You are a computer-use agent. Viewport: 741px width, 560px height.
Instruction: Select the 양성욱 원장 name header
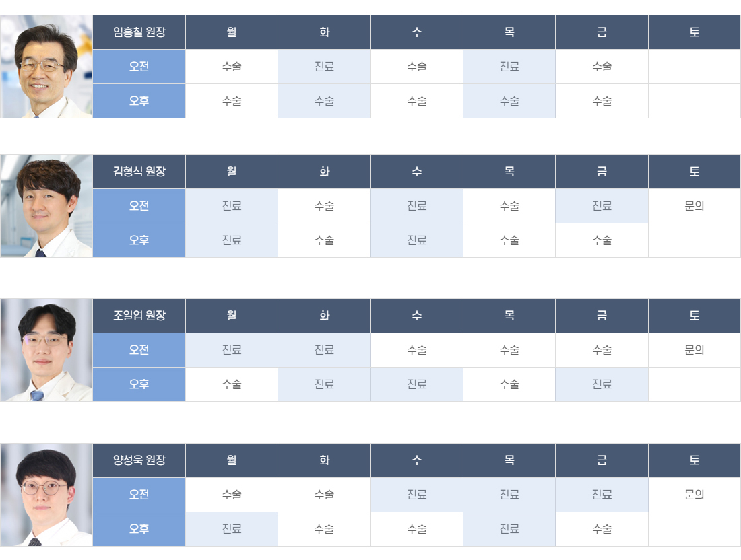click(x=139, y=460)
